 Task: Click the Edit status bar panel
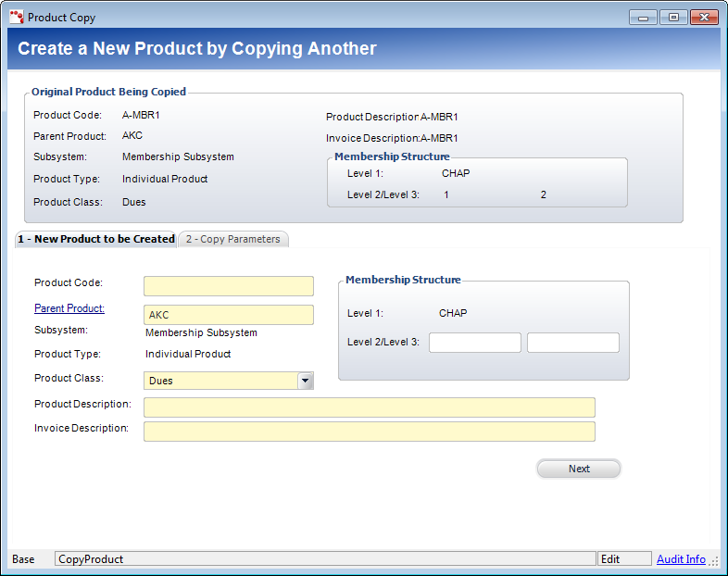coord(624,559)
